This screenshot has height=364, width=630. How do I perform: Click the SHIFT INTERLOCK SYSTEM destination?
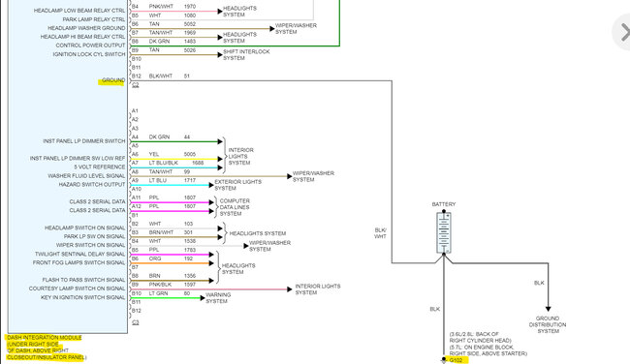pos(246,55)
